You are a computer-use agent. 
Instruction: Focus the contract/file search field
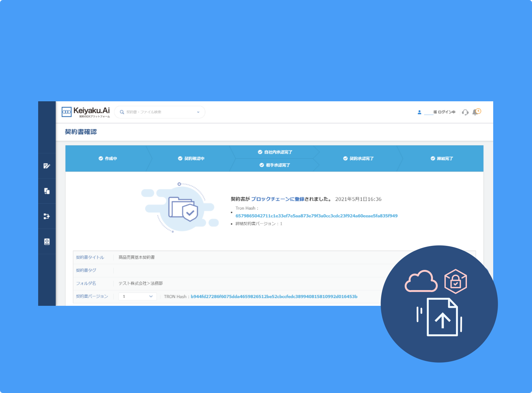[x=160, y=112]
